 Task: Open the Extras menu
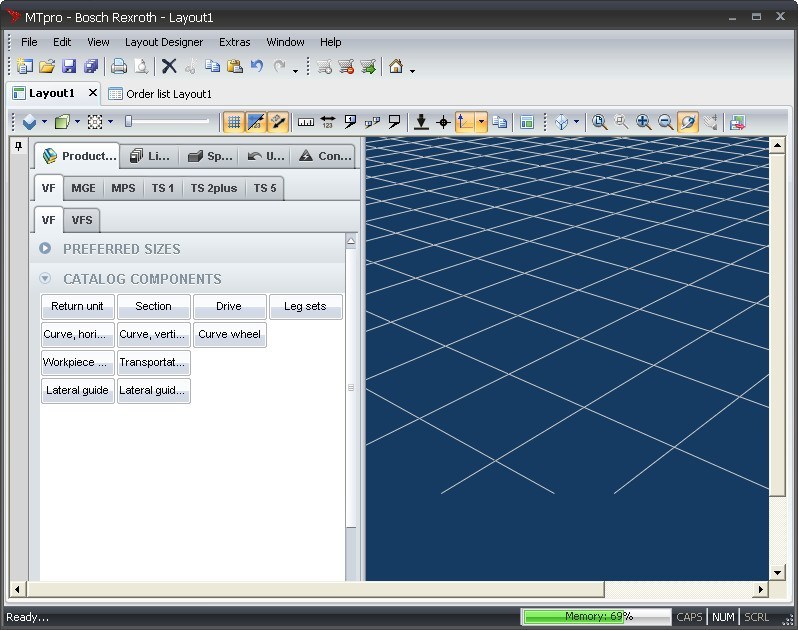coord(235,42)
